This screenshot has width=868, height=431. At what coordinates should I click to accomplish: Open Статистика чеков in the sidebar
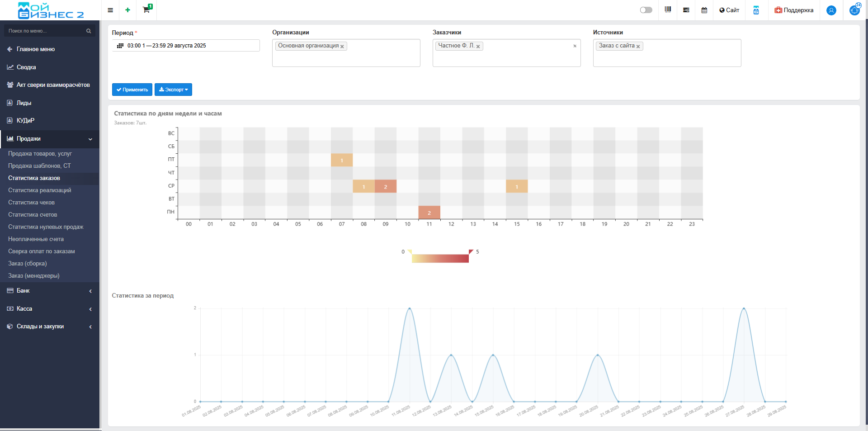pyautogui.click(x=31, y=203)
